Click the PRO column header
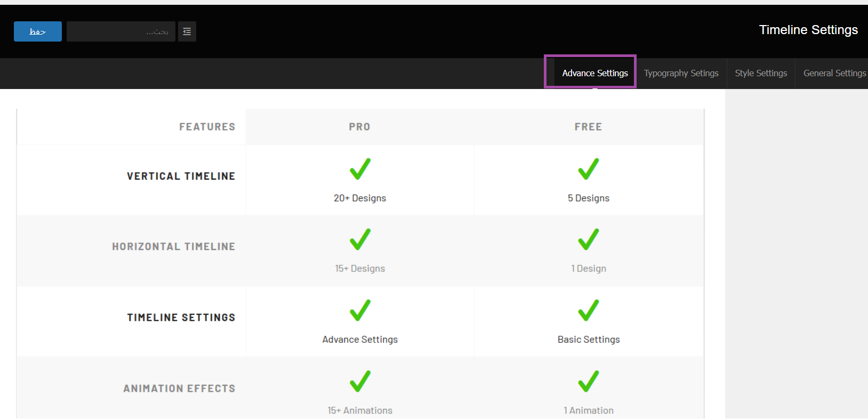 pyautogui.click(x=359, y=127)
